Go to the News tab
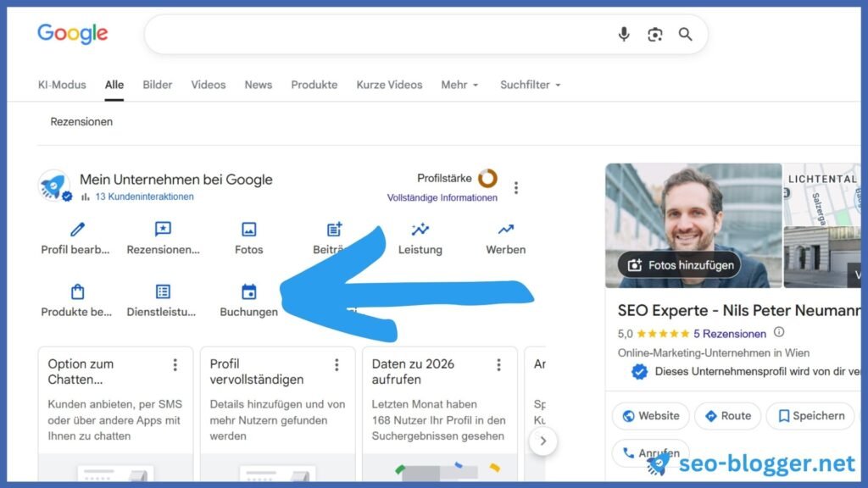868x488 pixels. (258, 85)
